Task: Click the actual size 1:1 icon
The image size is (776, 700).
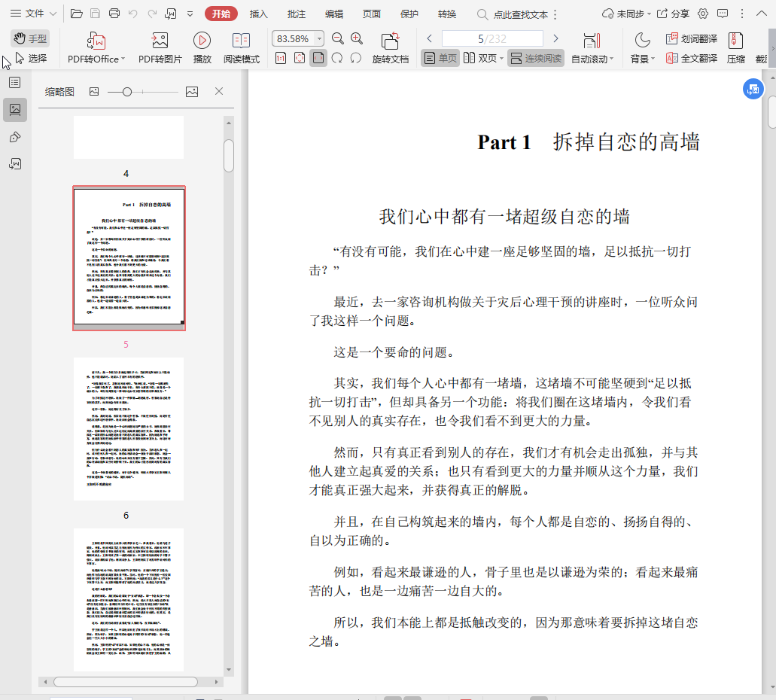Action: point(281,58)
